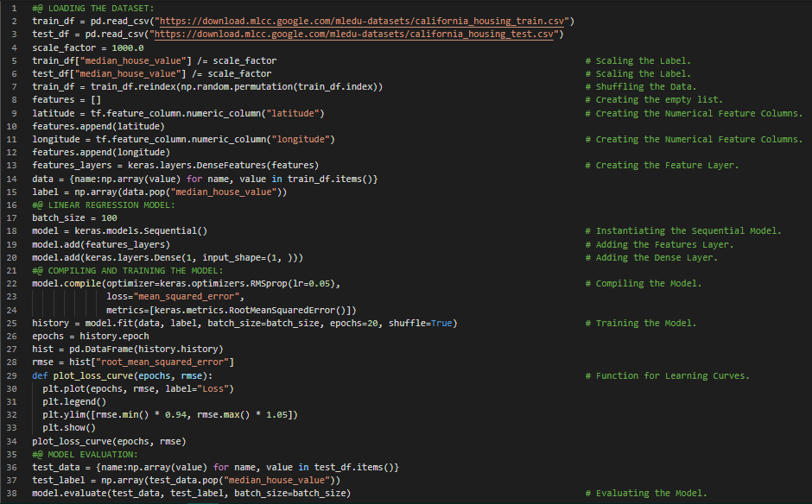
Task: Click "# Function for Learning Curves." comment
Action: (x=667, y=375)
